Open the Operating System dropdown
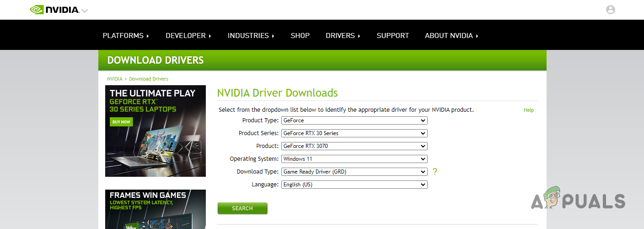Screen dimensions: 644x229 coord(354,159)
